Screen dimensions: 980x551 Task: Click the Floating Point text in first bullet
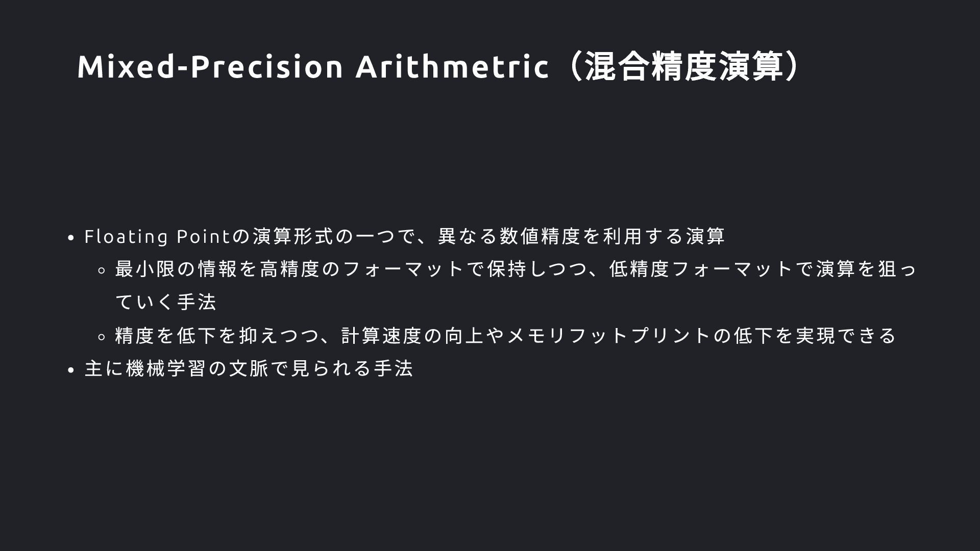pyautogui.click(x=158, y=237)
